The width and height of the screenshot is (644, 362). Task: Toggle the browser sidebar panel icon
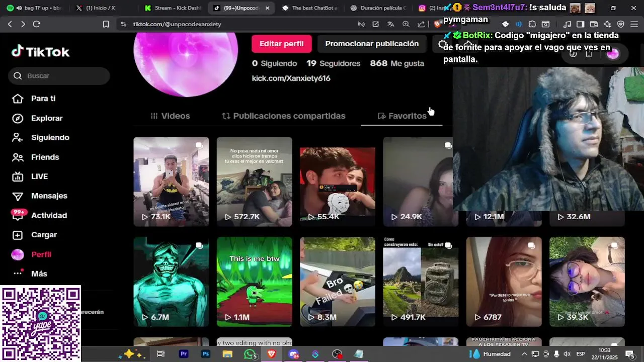[x=580, y=24]
